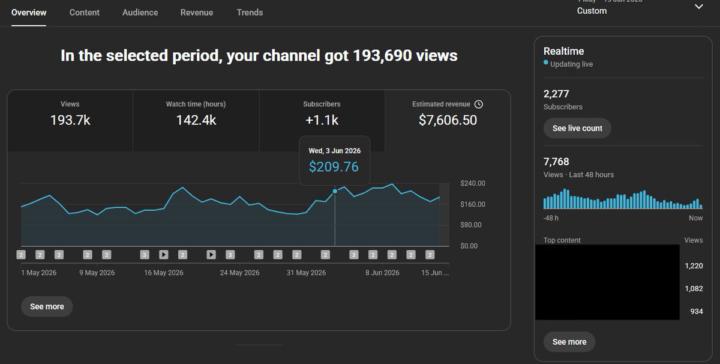Image resolution: width=720 pixels, height=364 pixels.
Task: Select the Views metric card
Action: point(70,121)
